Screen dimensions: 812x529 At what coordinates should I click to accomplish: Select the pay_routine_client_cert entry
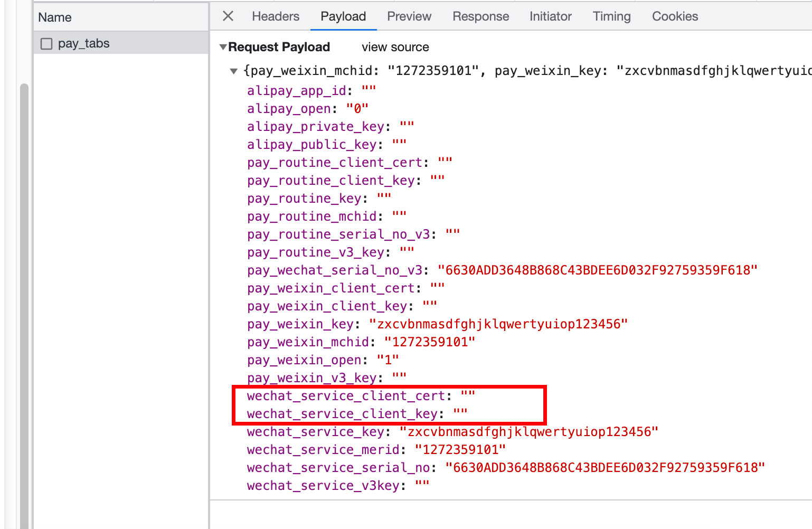coord(350,162)
